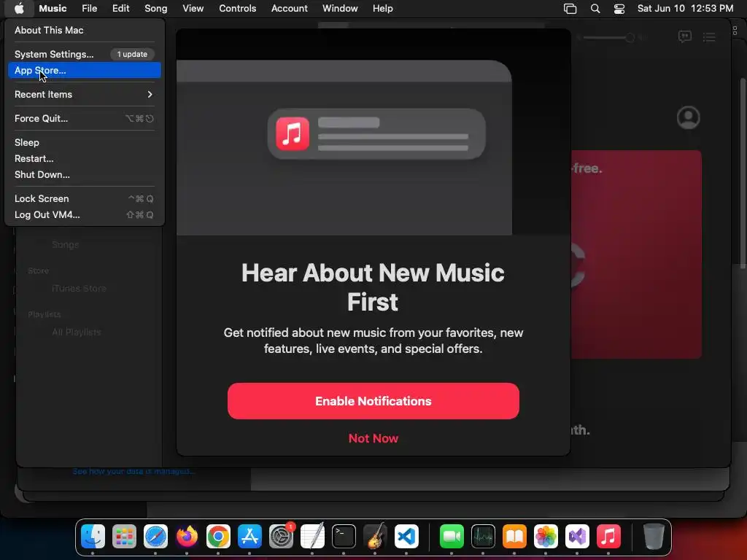Select All Playlists in sidebar
This screenshot has height=560, width=747.
(x=76, y=332)
